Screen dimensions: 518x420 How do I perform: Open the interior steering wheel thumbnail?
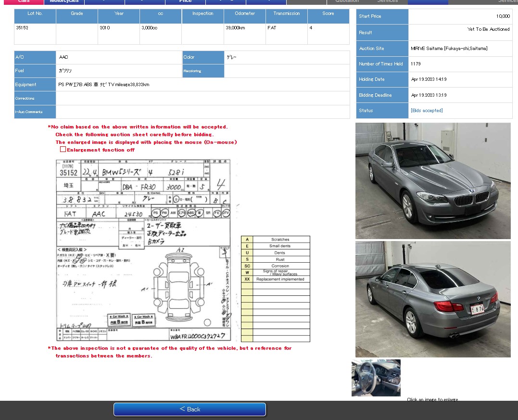(376, 378)
